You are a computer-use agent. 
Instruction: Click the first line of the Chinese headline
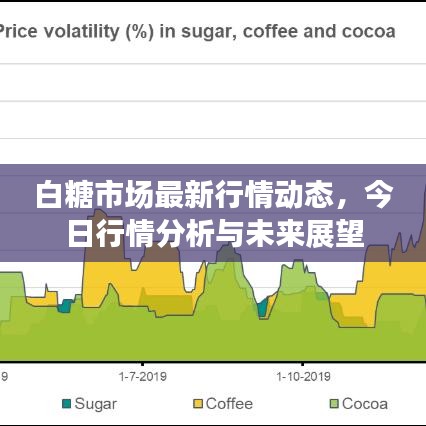pos(214,195)
